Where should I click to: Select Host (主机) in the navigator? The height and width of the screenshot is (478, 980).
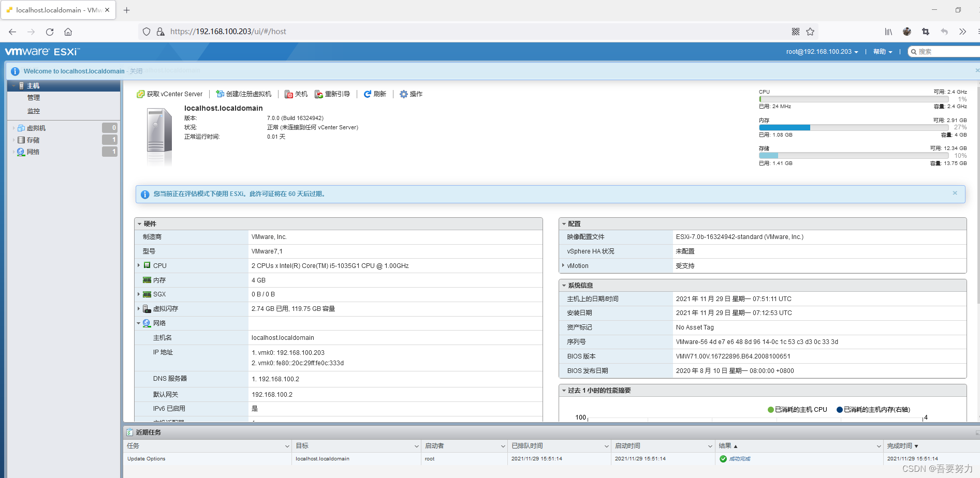click(64, 86)
